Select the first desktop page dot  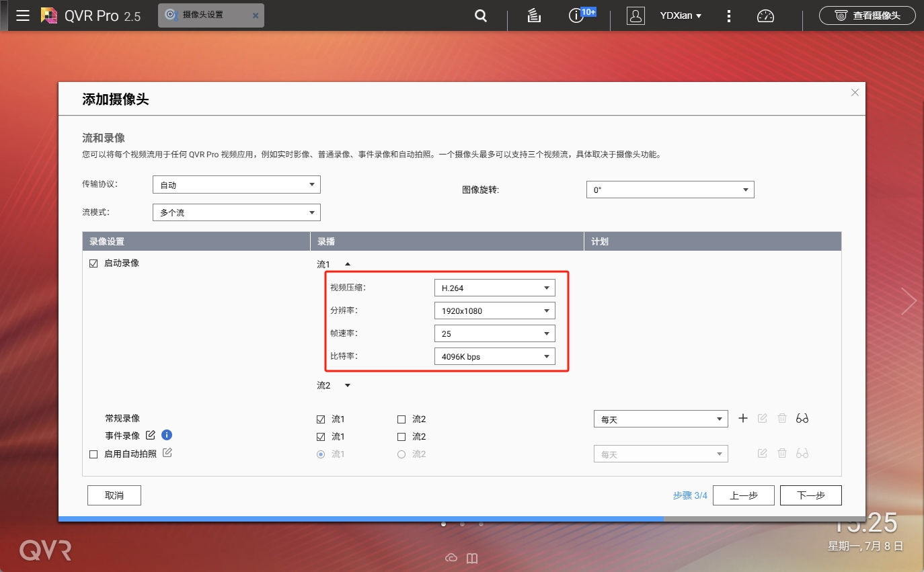click(443, 524)
